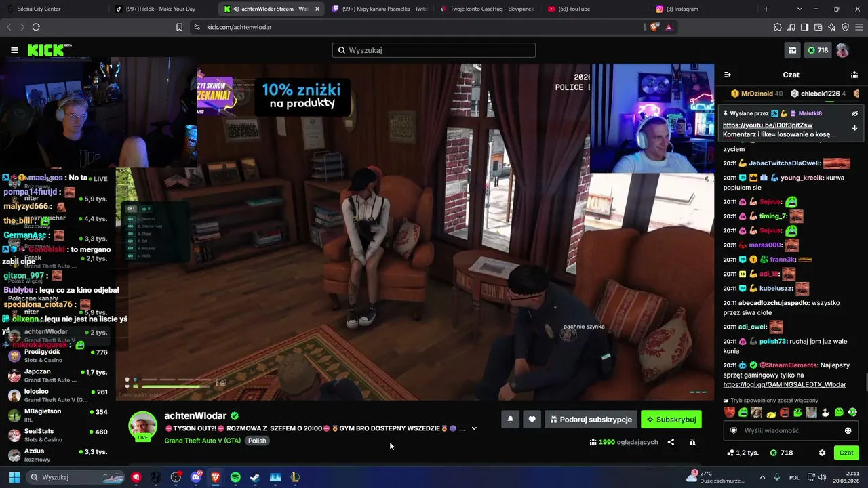Screen dimensions: 868x488
Task: Open Steam from the taskbar
Action: tap(255, 477)
